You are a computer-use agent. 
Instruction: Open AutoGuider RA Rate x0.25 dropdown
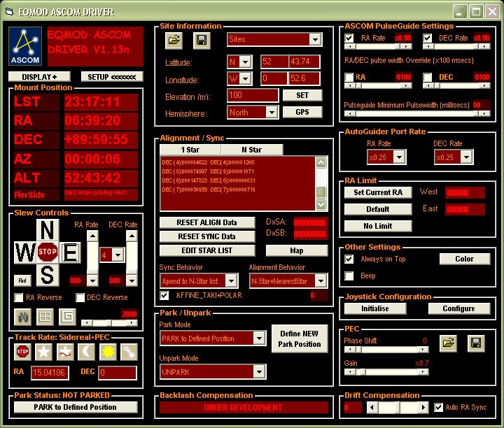tap(399, 157)
